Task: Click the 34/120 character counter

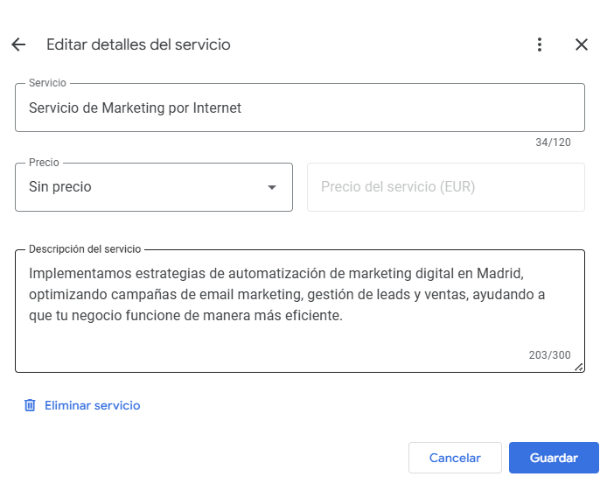Action: pyautogui.click(x=553, y=142)
